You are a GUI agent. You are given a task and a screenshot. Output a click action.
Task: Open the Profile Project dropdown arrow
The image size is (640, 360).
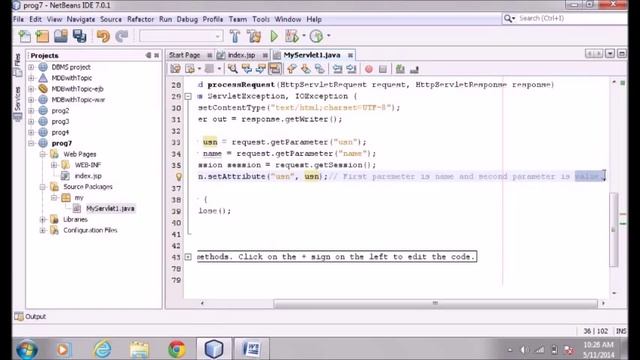pos(329,36)
